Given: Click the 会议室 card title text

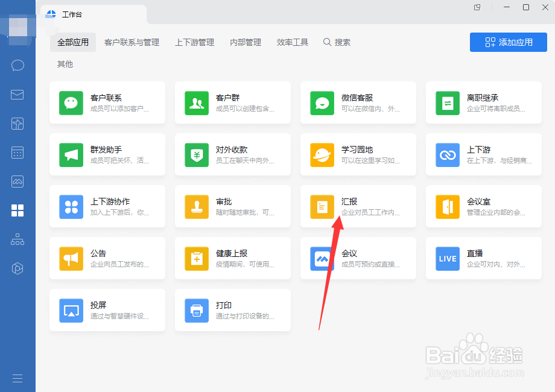Looking at the screenshot, I should [479, 201].
